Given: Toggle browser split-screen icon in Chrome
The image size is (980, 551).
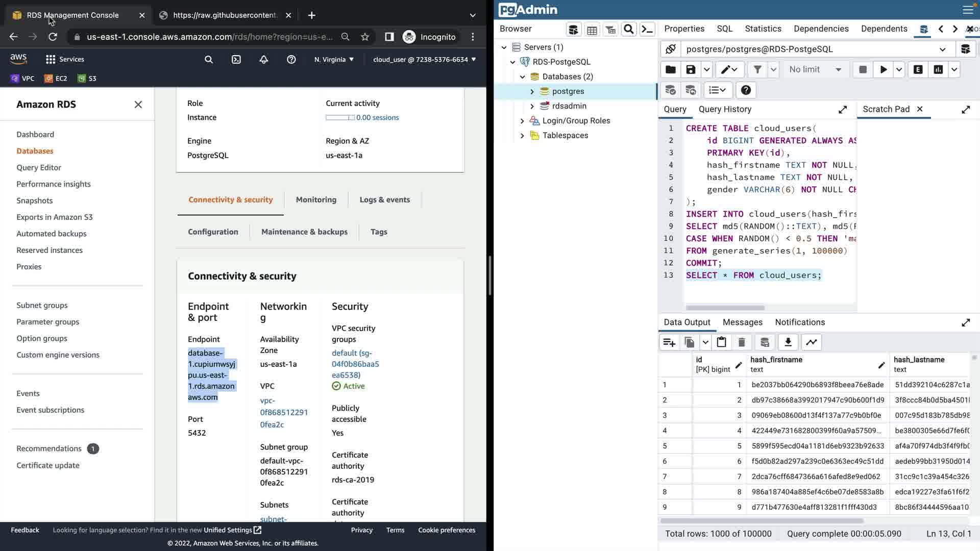Looking at the screenshot, I should pos(389,37).
